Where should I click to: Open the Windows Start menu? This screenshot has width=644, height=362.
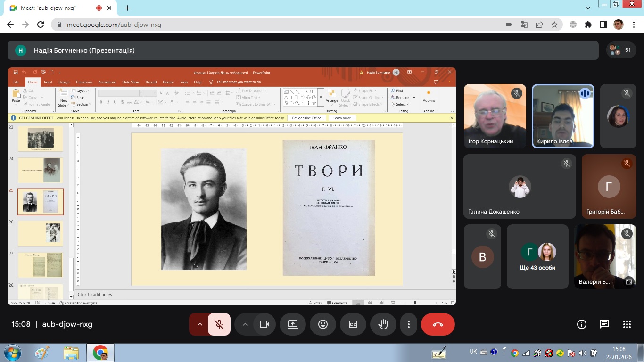(12, 353)
